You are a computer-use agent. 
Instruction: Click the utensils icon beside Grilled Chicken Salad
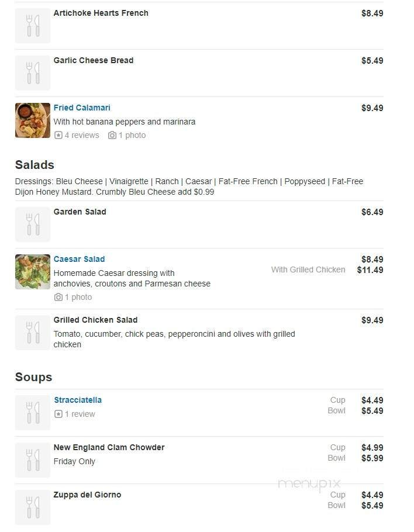(32, 332)
